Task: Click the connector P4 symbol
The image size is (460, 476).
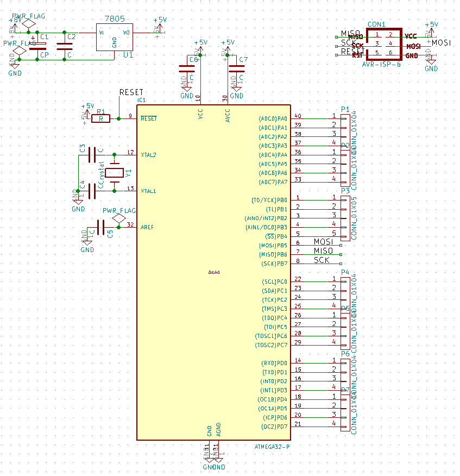Action: tap(345, 296)
